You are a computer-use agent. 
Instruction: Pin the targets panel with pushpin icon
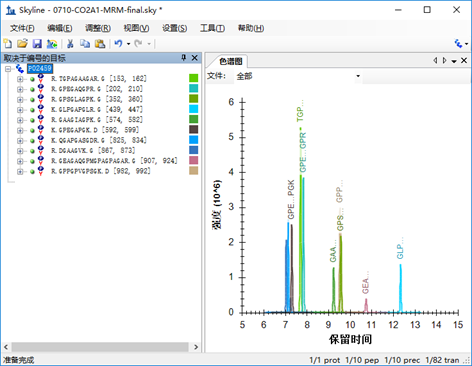pyautogui.click(x=184, y=58)
